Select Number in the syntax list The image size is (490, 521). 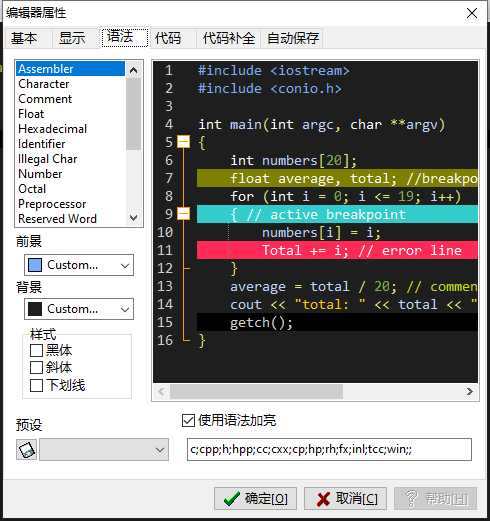coord(70,174)
